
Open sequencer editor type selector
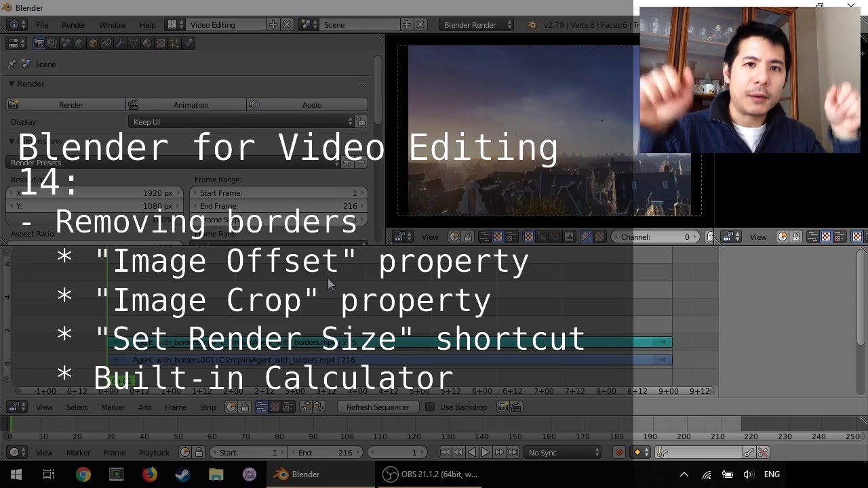(x=17, y=407)
